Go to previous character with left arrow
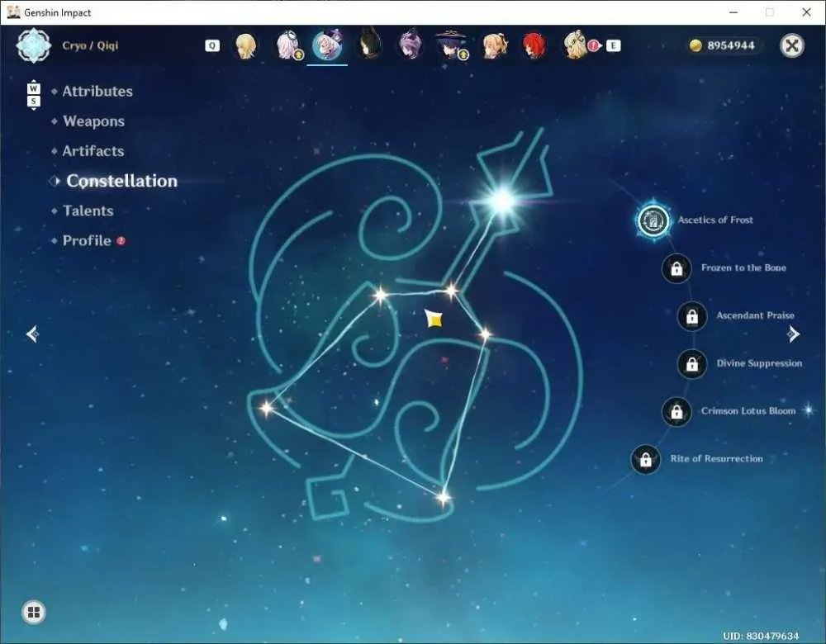Screen dimensions: 826x644 (33, 334)
